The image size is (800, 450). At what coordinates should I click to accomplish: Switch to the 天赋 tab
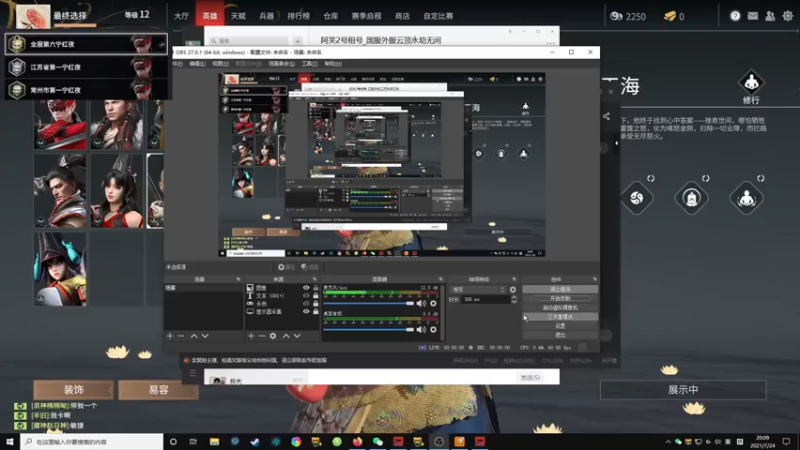(238, 16)
